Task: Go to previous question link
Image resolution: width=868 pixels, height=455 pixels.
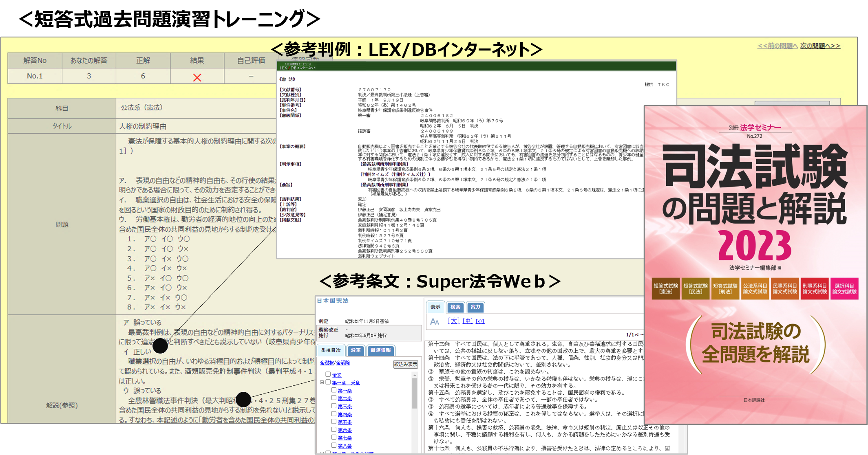Action: click(x=777, y=46)
